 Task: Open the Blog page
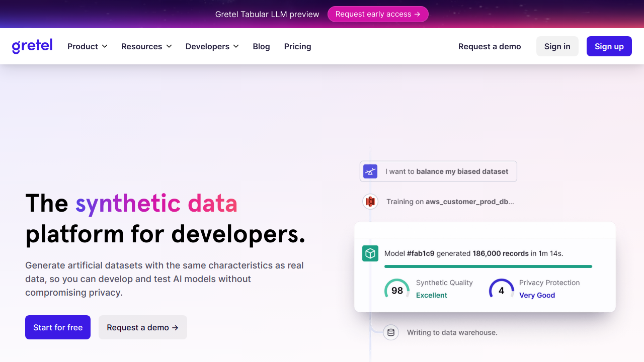click(x=261, y=46)
